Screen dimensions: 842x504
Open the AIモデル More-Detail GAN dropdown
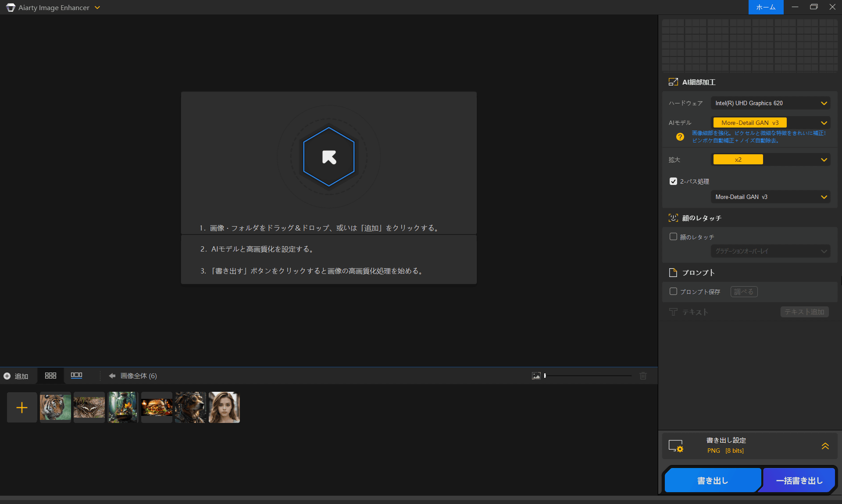770,123
